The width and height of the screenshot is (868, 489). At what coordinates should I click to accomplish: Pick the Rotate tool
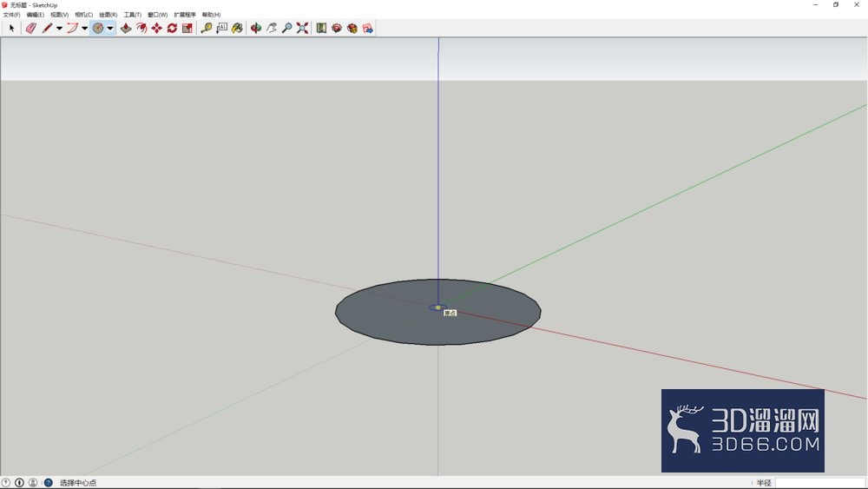coord(172,28)
